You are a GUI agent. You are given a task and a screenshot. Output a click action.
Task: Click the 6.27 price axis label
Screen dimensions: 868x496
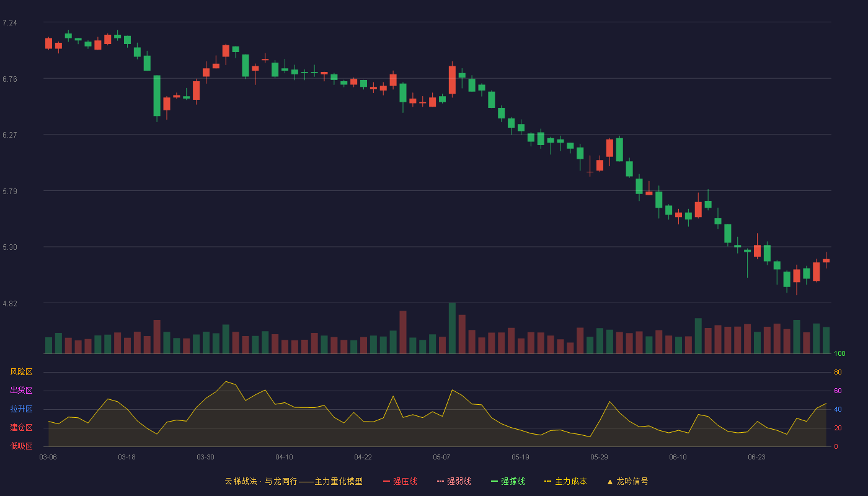click(10, 135)
